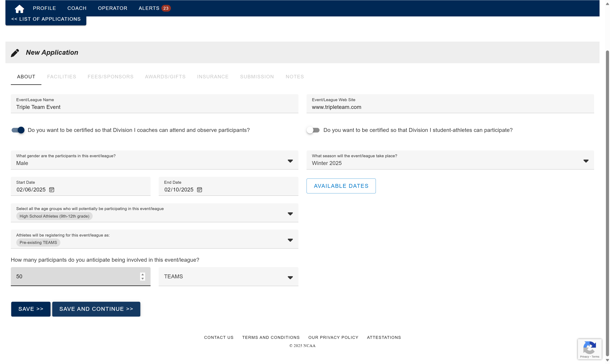The image size is (610, 364).
Task: Click reCAPTCHA Privacy link
Action: point(584,357)
